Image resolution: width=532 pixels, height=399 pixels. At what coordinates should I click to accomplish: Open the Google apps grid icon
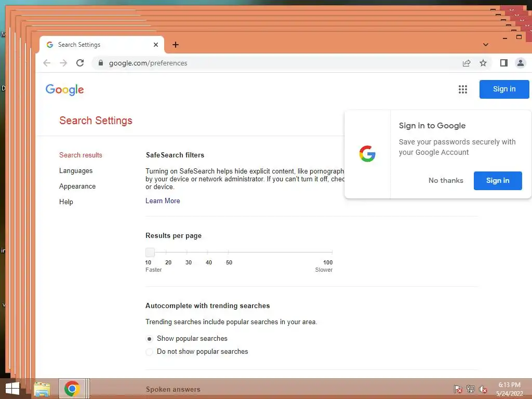coord(463,89)
